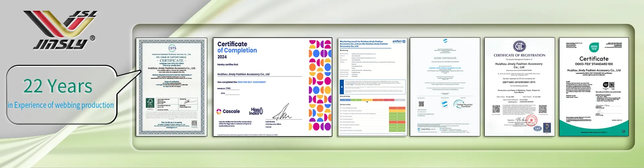Viewport: 644px width, 168px height.
Task: Click 'in Experience of webbing production' text
Action: (x=61, y=105)
